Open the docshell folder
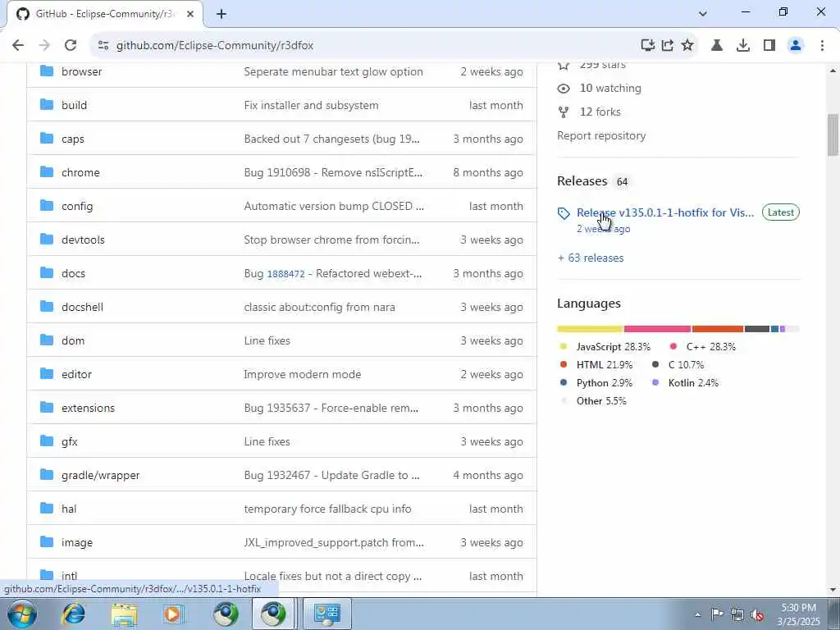 pyautogui.click(x=83, y=307)
